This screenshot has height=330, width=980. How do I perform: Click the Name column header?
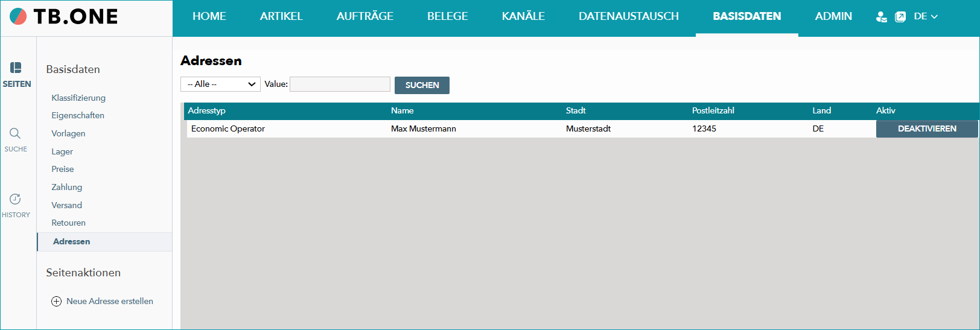[402, 110]
